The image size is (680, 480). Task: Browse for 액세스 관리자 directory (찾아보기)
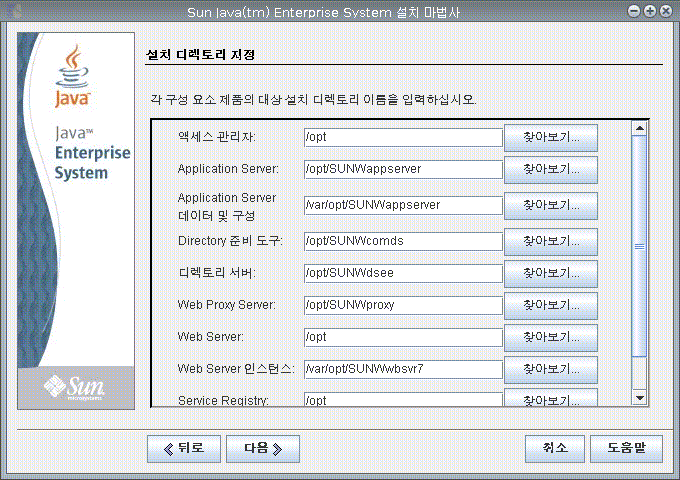click(x=551, y=137)
